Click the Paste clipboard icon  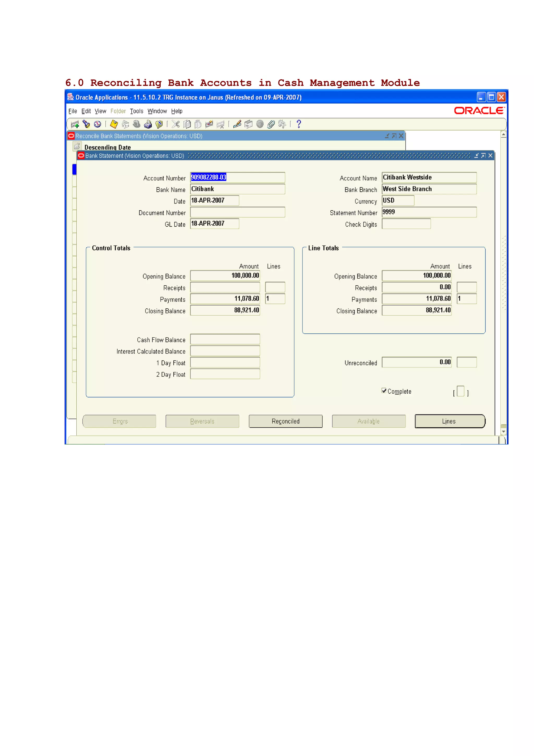tap(198, 124)
